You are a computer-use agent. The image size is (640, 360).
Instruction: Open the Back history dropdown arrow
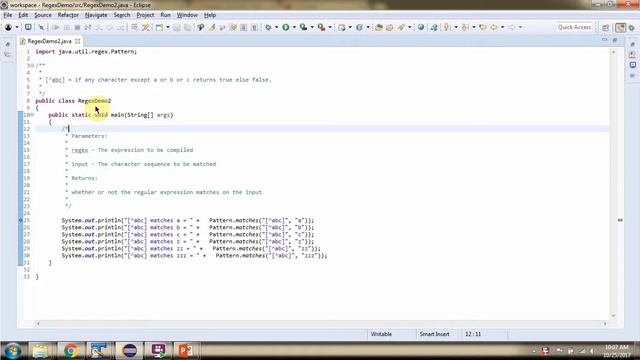[x=502, y=27]
